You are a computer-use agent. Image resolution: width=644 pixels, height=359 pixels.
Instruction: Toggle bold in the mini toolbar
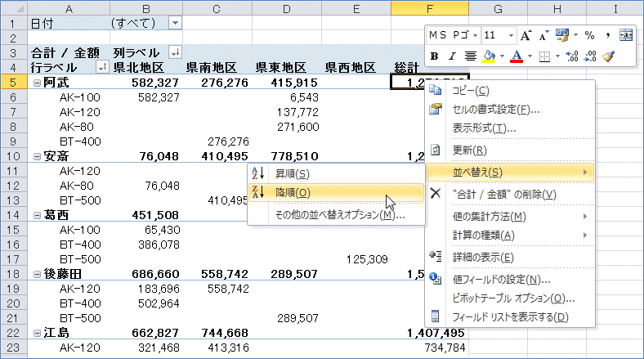pyautogui.click(x=436, y=56)
